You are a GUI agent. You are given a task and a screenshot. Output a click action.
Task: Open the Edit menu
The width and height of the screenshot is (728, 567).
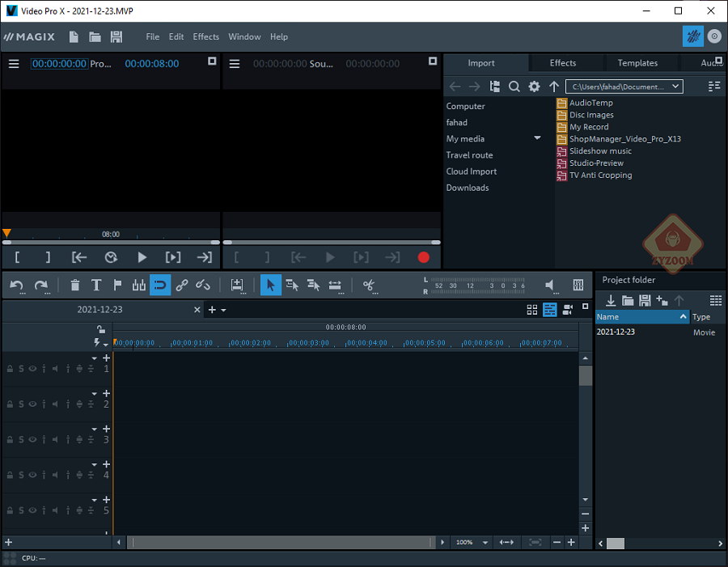coord(176,36)
